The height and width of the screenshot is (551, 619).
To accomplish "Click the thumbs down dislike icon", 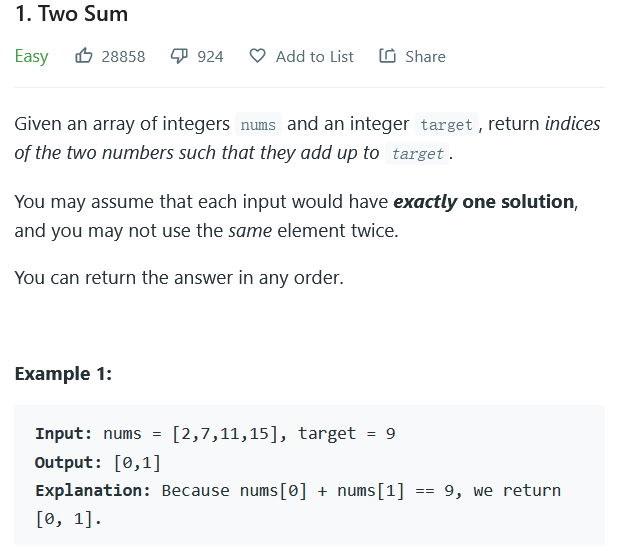I will pyautogui.click(x=179, y=56).
